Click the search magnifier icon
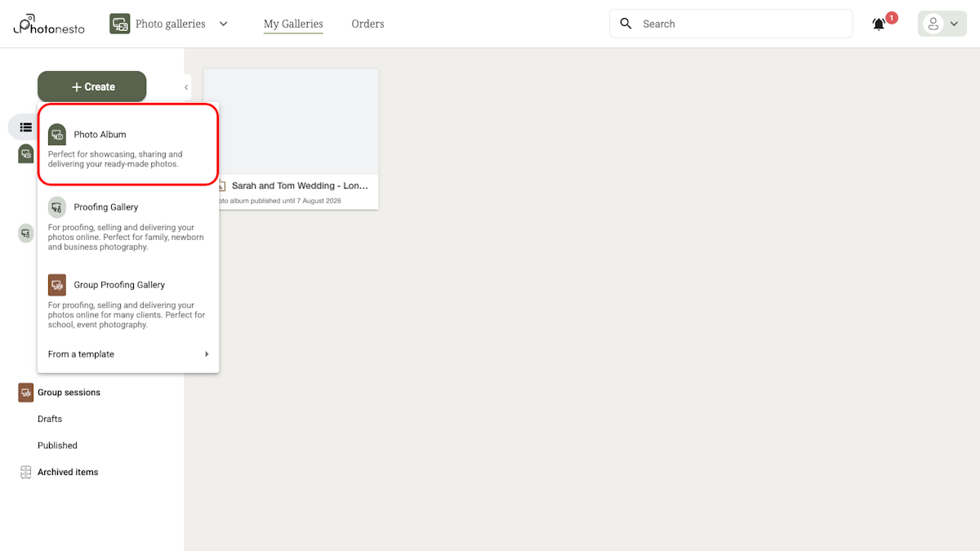 [x=626, y=24]
